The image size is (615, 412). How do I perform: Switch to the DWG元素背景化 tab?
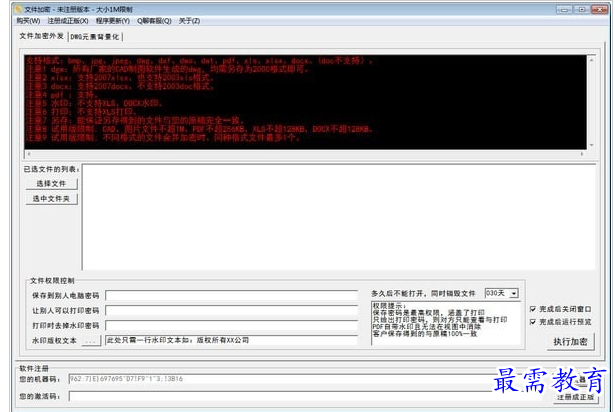[95, 37]
